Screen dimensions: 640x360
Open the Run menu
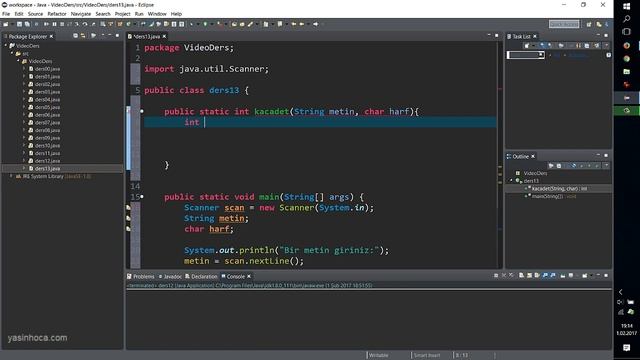tap(139, 14)
